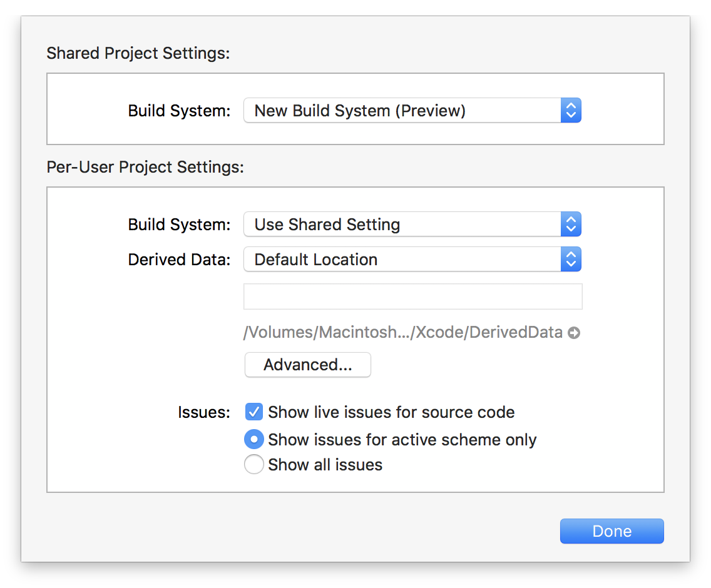This screenshot has width=711, height=588.
Task: Select Show issues for active scheme only
Action: point(253,439)
